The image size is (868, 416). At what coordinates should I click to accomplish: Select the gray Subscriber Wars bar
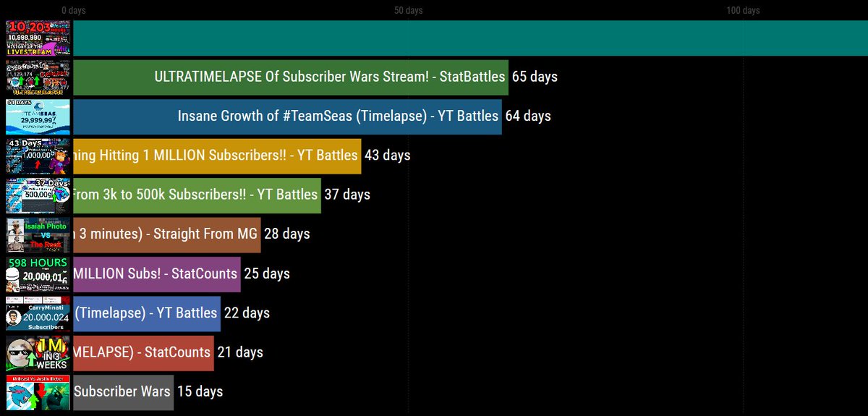point(124,393)
